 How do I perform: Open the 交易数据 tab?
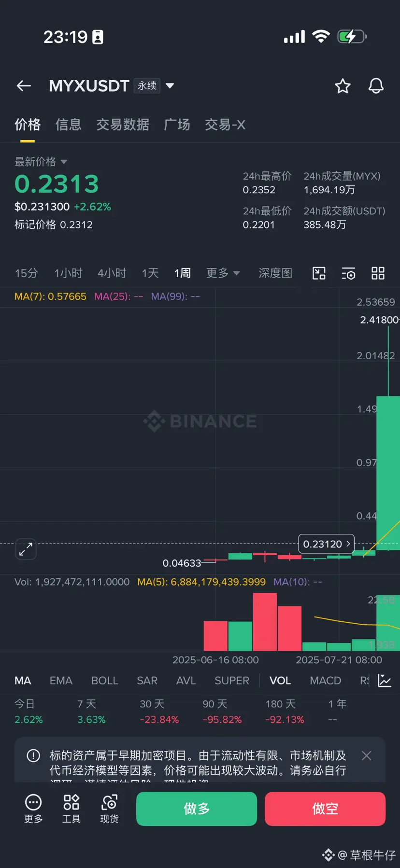[x=123, y=125]
